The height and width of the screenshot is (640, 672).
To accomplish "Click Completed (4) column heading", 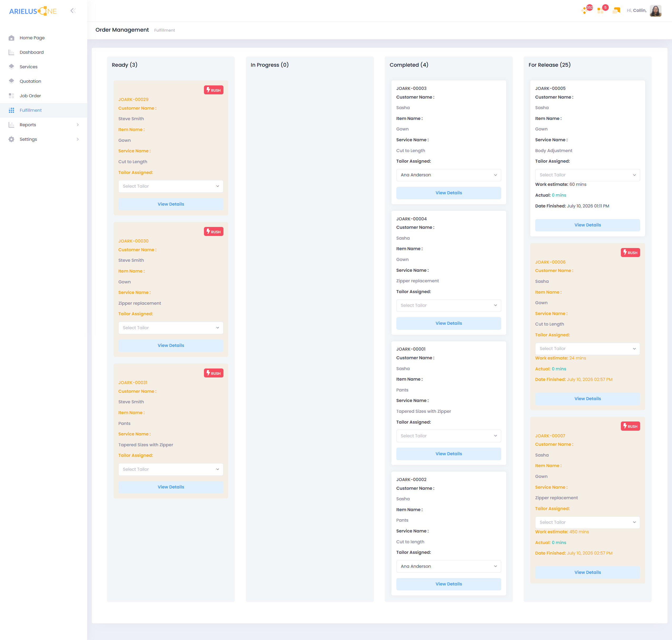I will coord(409,65).
